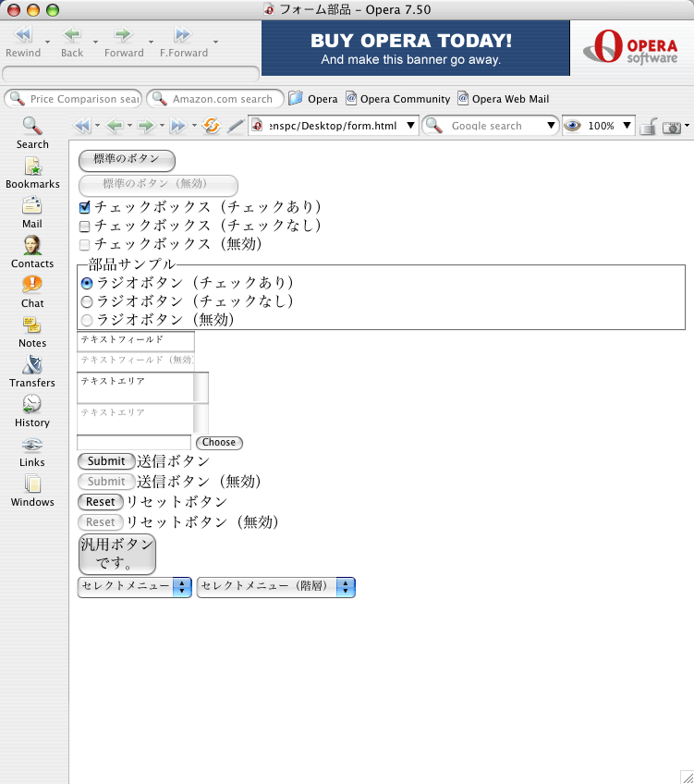Click the disabled ラジオボタン (無効) radio

tap(87, 321)
